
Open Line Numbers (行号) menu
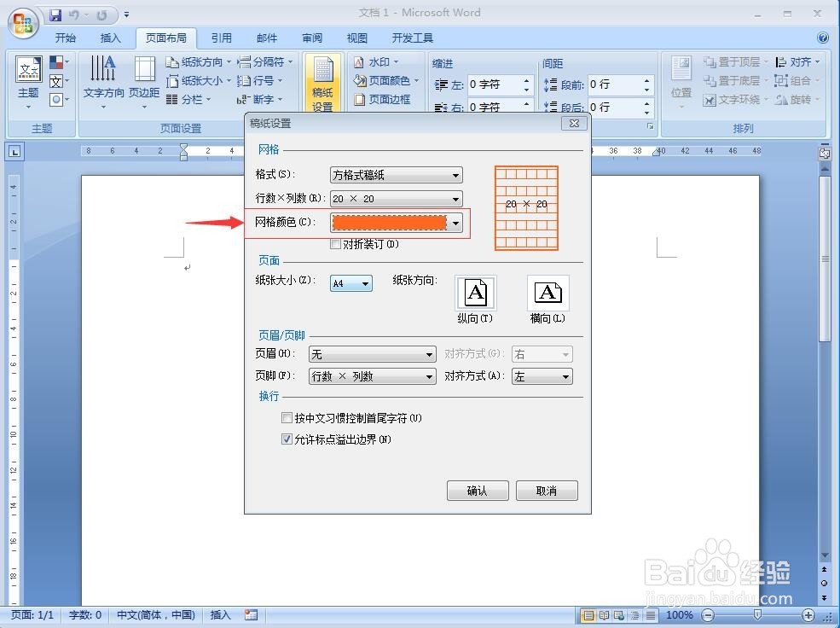pos(259,81)
